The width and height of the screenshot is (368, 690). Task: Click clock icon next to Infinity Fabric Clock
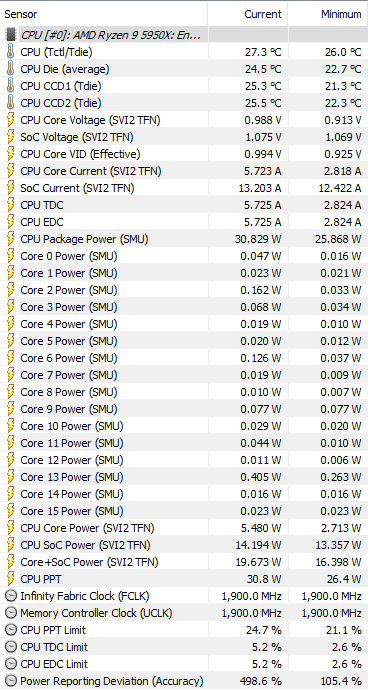point(11,596)
